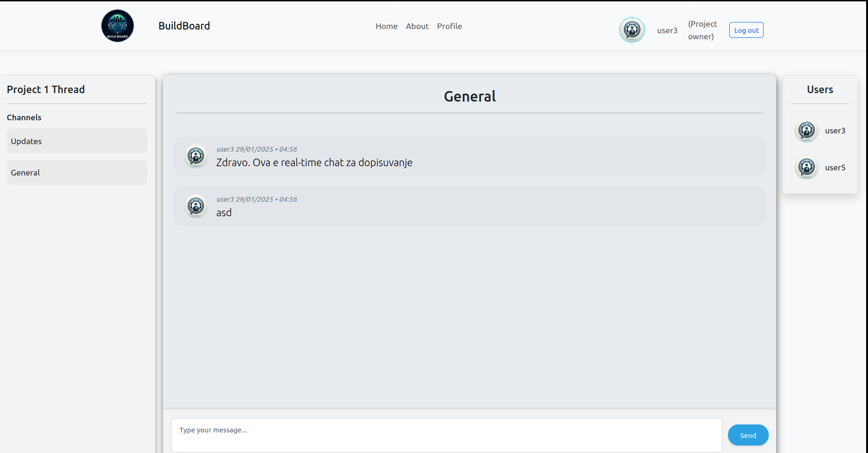Select the General channel

(77, 173)
